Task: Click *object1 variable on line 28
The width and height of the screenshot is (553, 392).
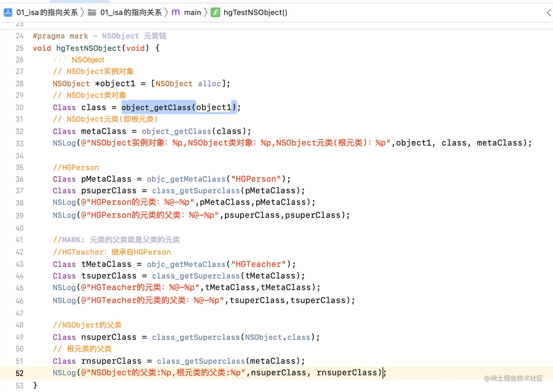Action: click(x=115, y=84)
